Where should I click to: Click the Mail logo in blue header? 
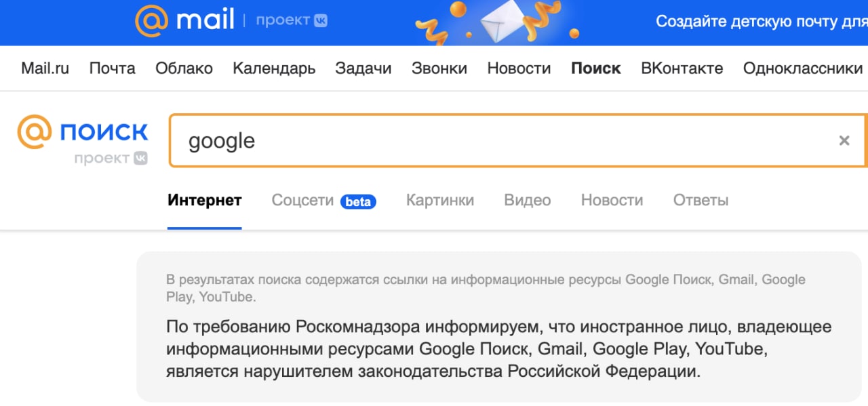coord(184,21)
